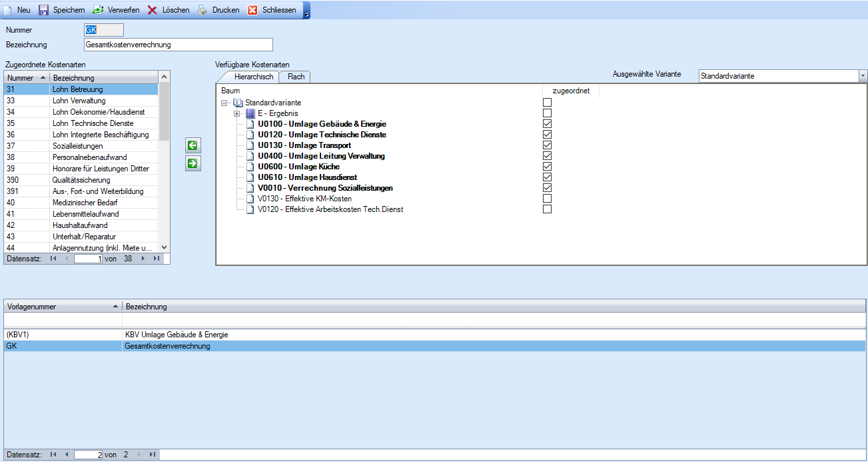
Task: Select the (KBV1) template row
Action: 434,335
